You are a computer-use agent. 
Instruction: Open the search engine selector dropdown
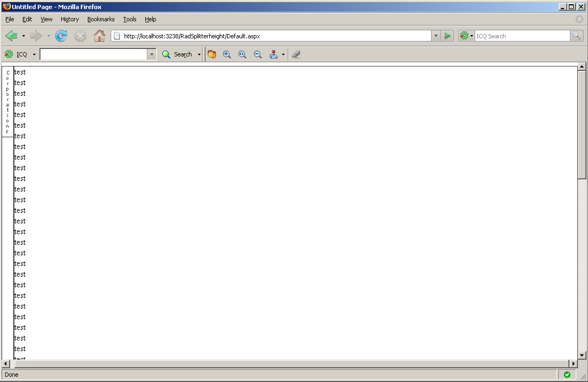coord(472,36)
